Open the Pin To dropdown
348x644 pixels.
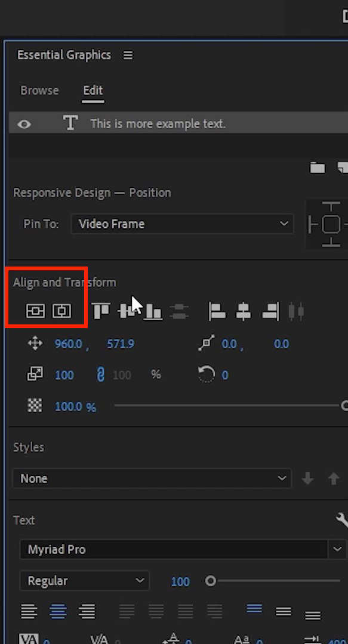tap(182, 224)
